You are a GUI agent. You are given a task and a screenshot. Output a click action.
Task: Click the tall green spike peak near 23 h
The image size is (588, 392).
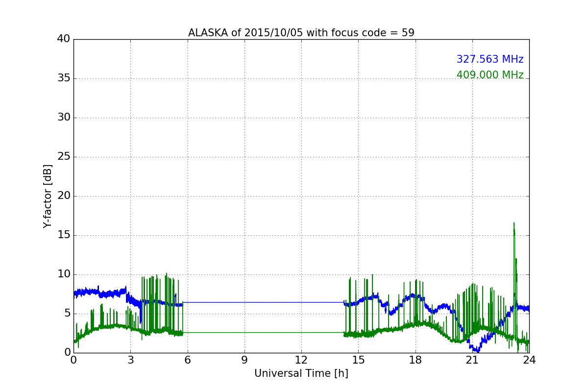514,223
